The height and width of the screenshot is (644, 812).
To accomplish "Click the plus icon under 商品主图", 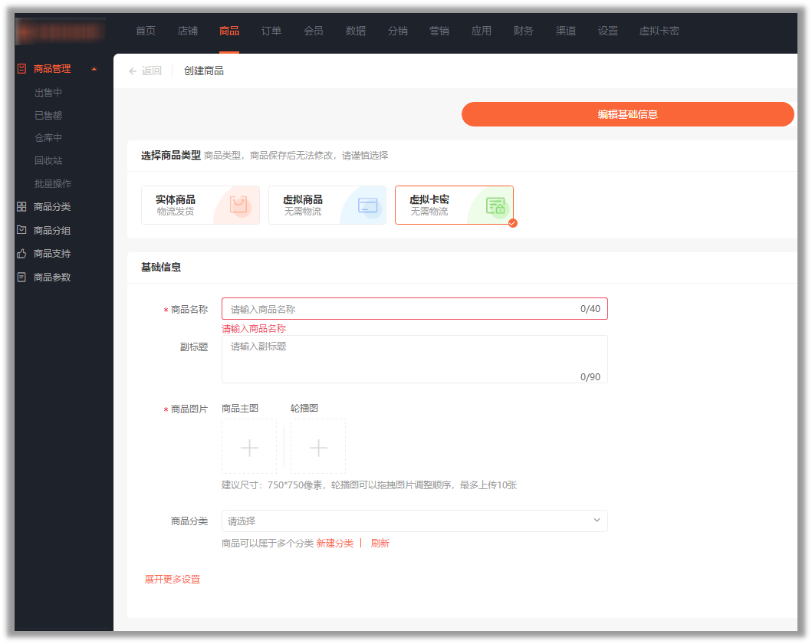I will tap(249, 448).
